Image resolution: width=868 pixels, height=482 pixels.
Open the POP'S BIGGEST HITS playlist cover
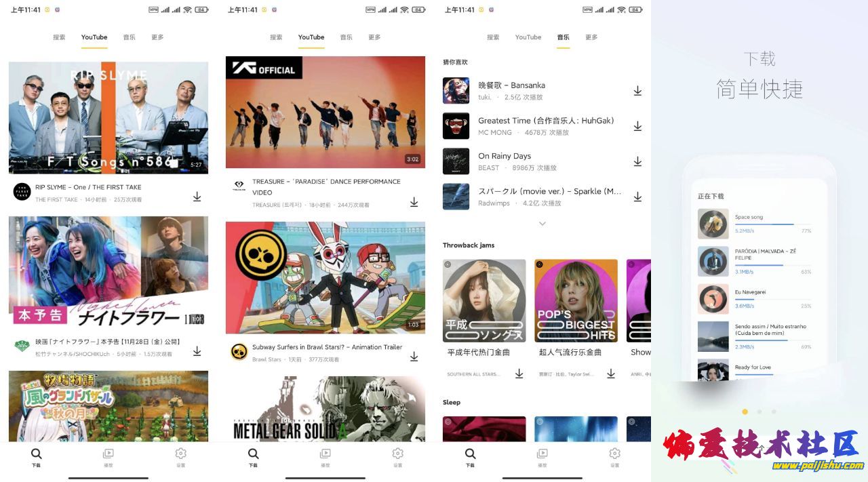click(x=576, y=300)
